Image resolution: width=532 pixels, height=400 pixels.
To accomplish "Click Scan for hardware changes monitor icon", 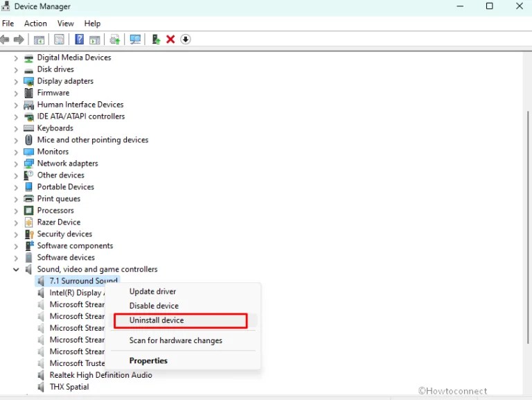I will click(x=135, y=40).
